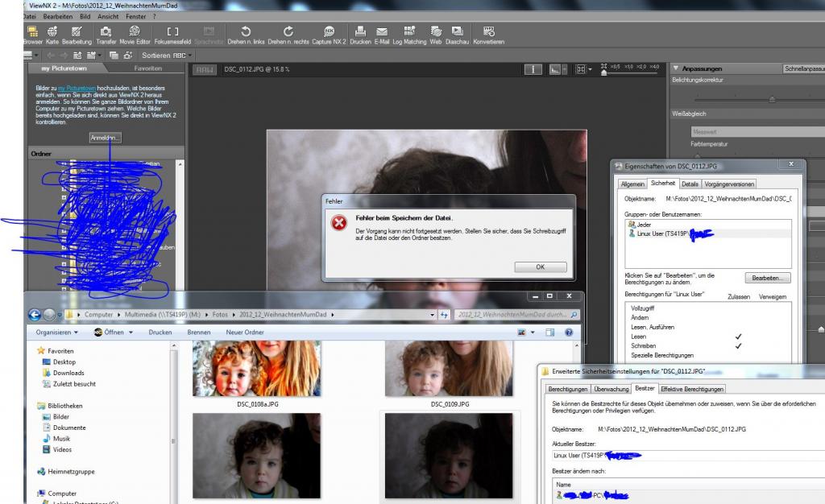Open the Karte map view icon
825x504 pixels.
coord(52,35)
